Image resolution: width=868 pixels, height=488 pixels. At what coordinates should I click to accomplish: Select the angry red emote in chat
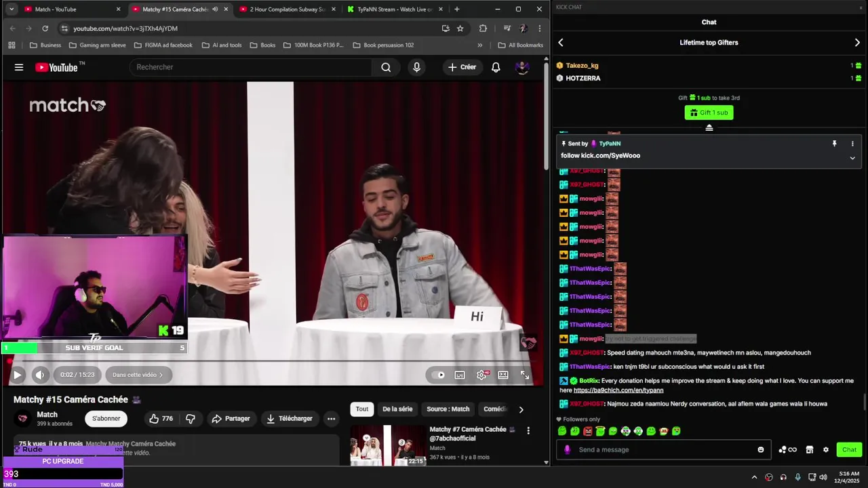[587, 431]
